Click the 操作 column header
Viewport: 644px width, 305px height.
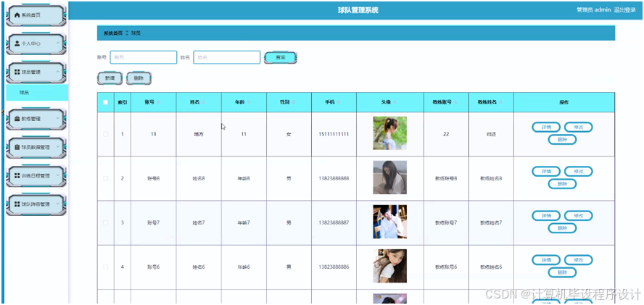[564, 102]
